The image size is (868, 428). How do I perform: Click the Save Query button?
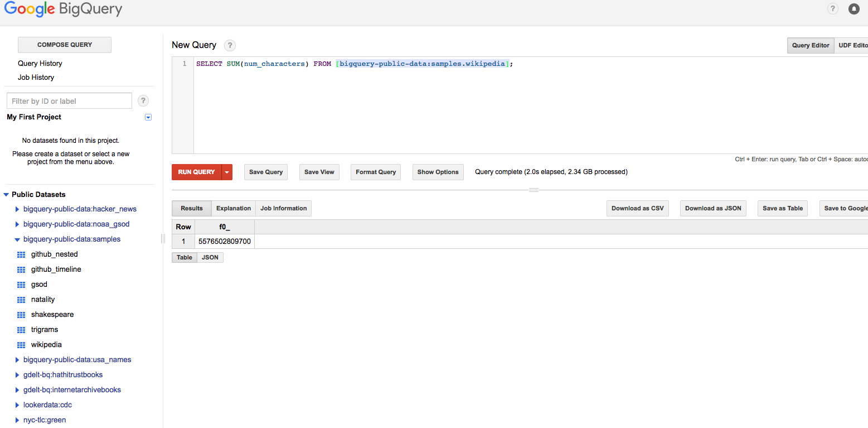click(x=266, y=172)
